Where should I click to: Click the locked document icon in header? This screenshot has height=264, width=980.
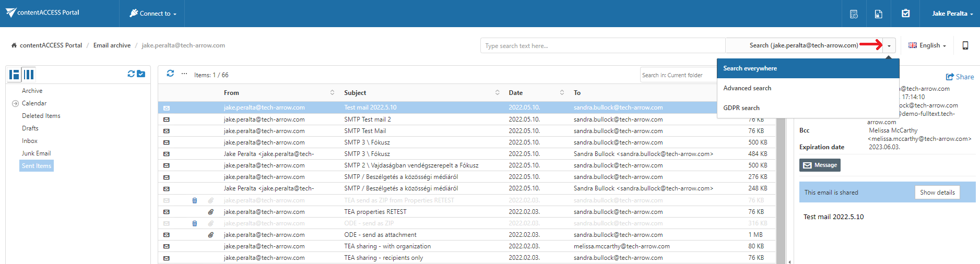point(878,14)
